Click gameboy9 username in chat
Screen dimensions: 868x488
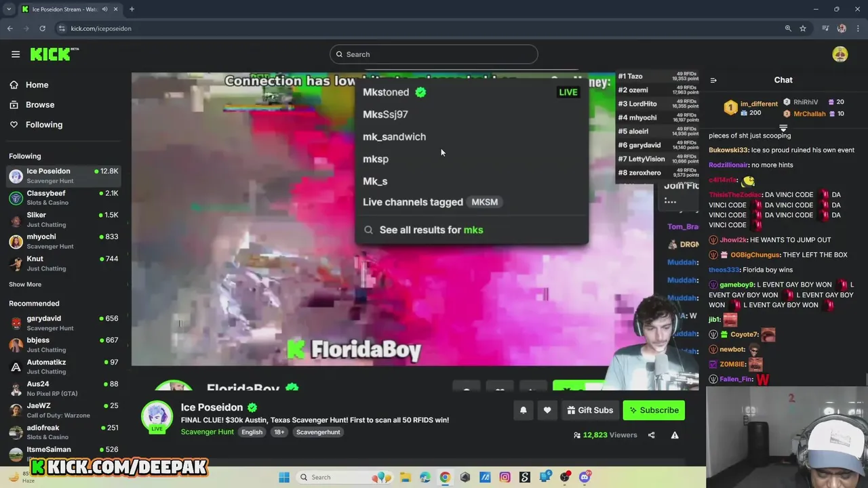(736, 285)
